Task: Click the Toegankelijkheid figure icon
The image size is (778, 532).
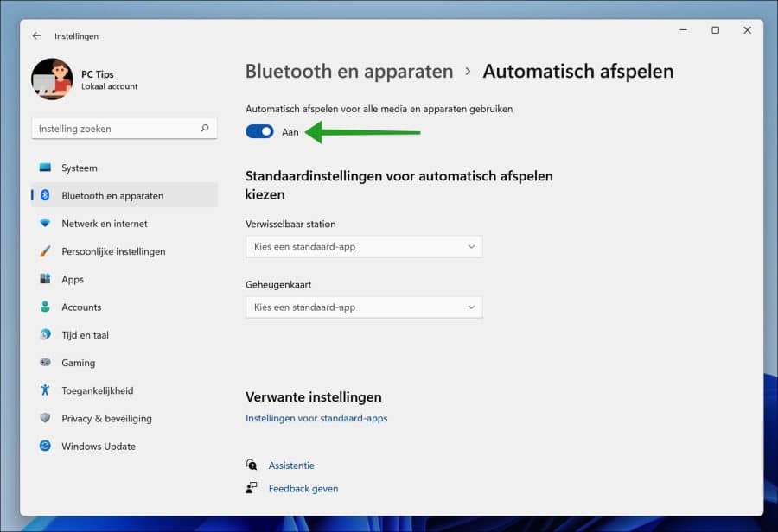Action: 45,389
